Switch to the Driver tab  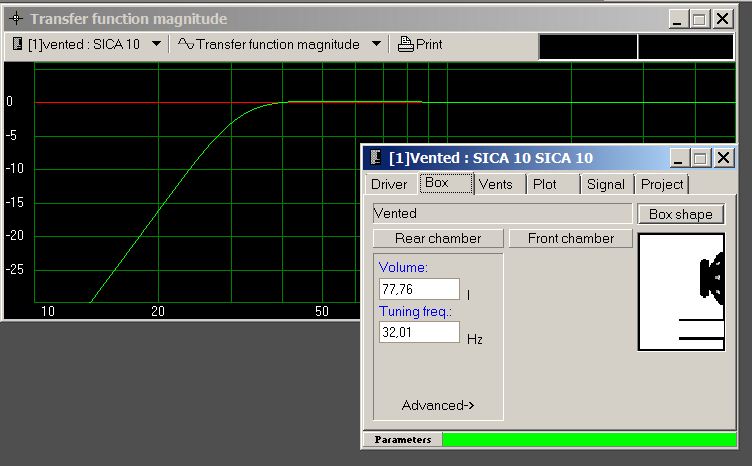coord(389,184)
